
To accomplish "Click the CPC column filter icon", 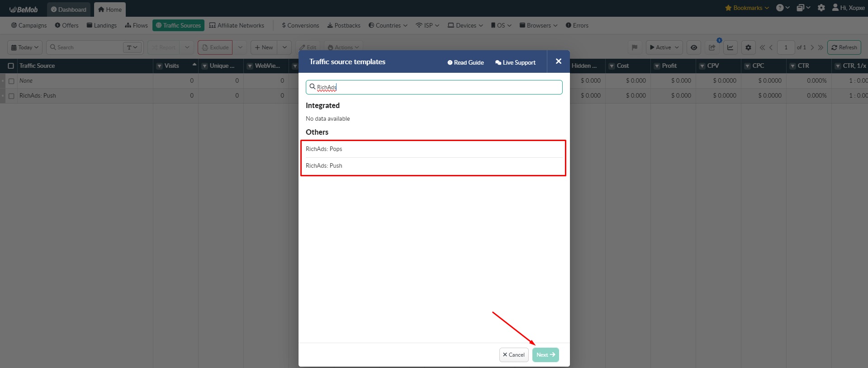I will point(747,66).
